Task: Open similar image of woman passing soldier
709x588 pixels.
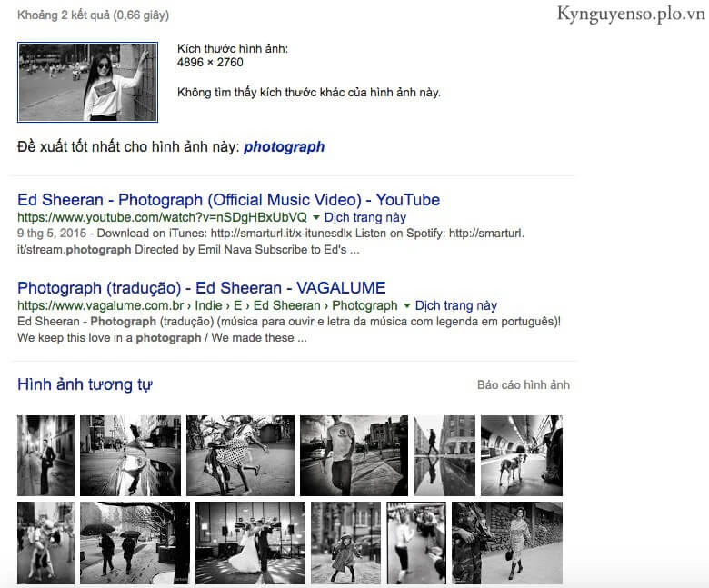Action: [507, 543]
